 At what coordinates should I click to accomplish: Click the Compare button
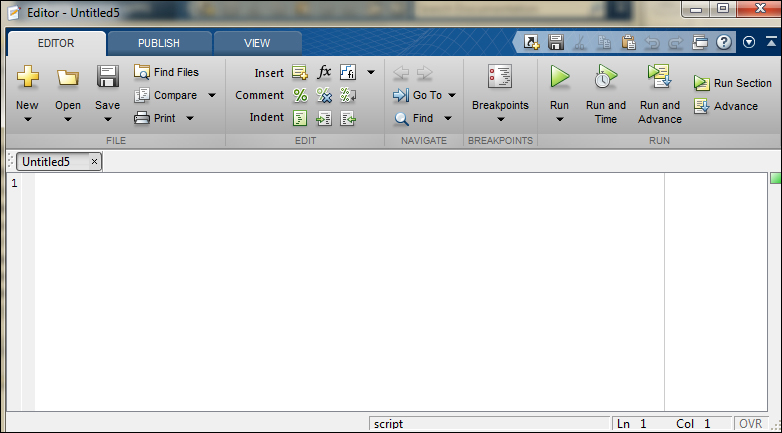tap(166, 95)
